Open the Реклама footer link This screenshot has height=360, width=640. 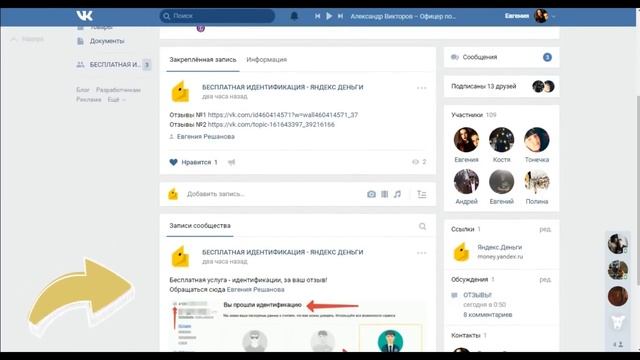tap(89, 100)
